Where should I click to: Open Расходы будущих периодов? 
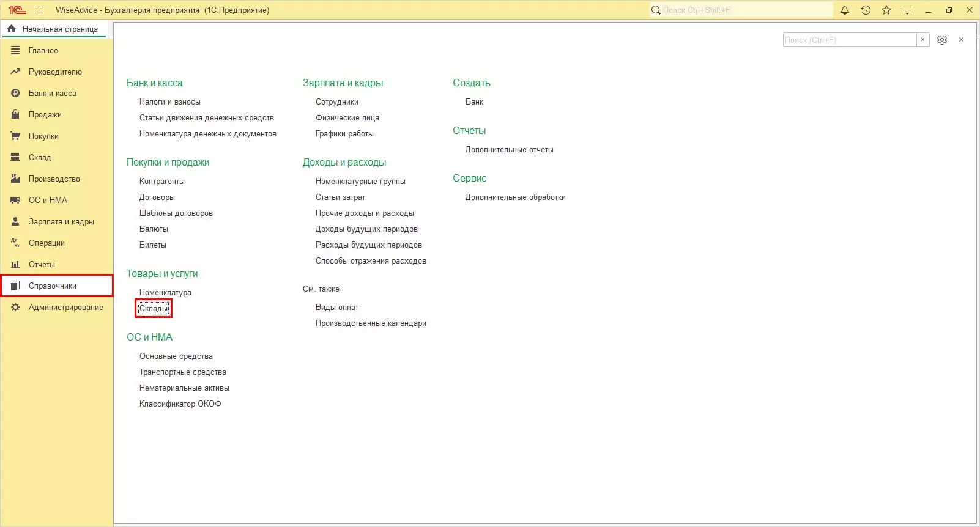tap(369, 245)
